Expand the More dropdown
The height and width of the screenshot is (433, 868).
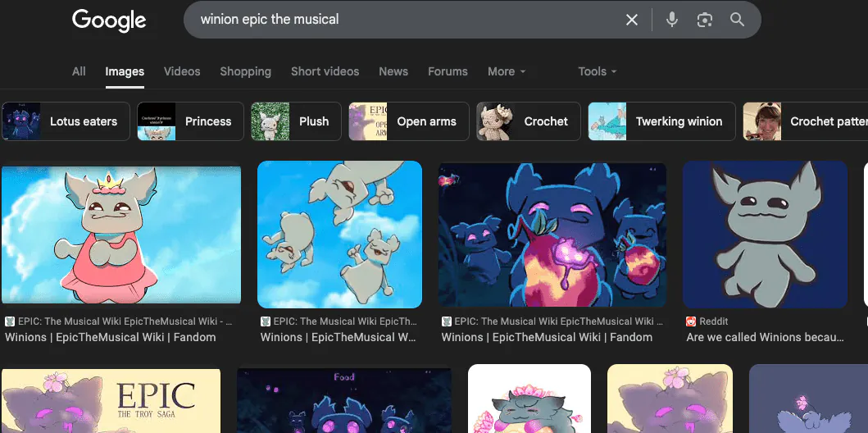point(507,71)
